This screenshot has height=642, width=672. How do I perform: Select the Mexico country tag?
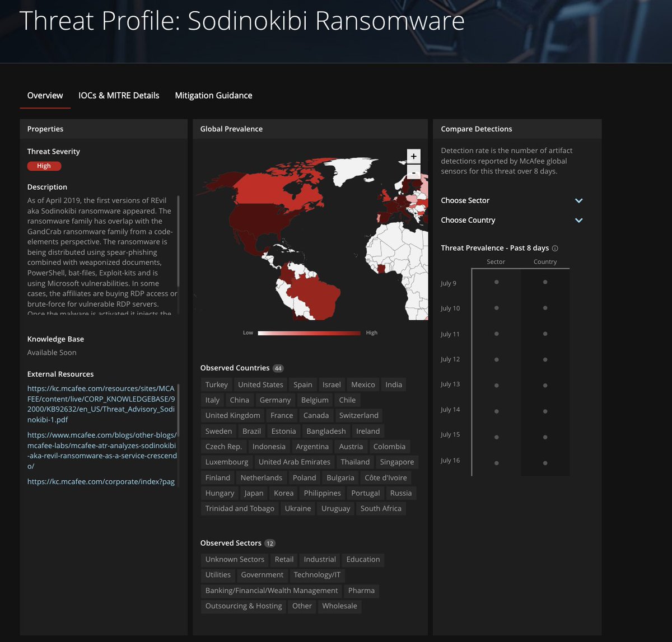click(363, 385)
